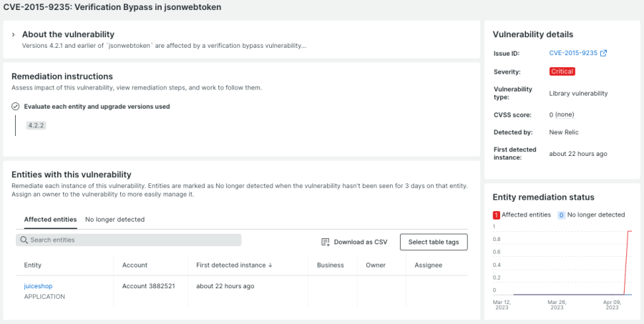Click the magnifier icon in search box
This screenshot has height=324, width=644.
[24, 240]
